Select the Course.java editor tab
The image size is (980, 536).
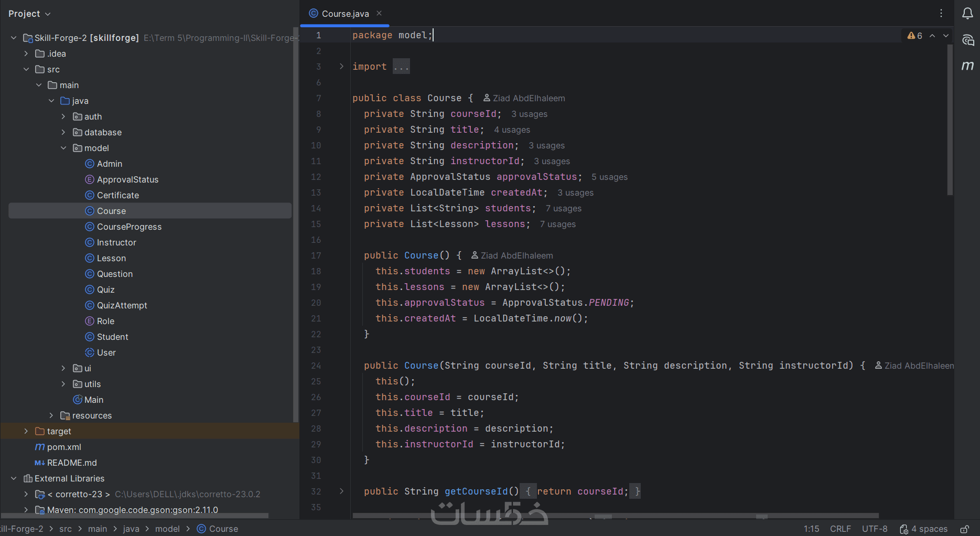tap(344, 14)
